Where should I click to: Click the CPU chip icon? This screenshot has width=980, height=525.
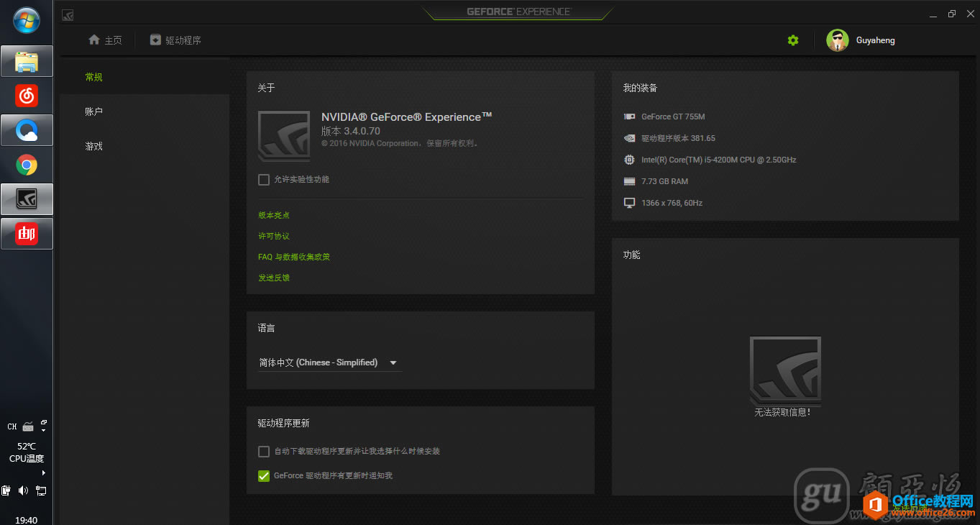629,160
